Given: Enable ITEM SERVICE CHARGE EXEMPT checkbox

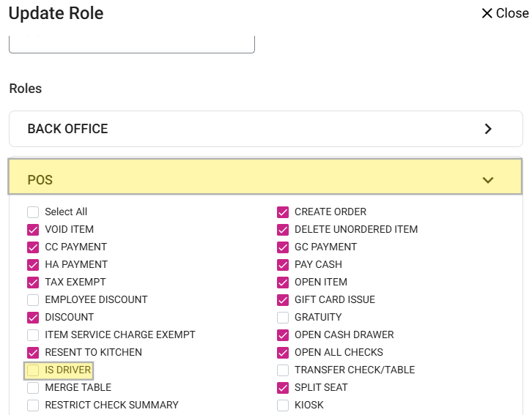Looking at the screenshot, I should [33, 335].
